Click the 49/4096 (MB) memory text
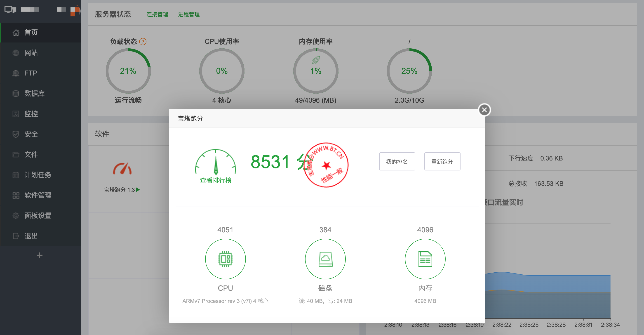Image resolution: width=644 pixels, height=335 pixels. [x=315, y=100]
